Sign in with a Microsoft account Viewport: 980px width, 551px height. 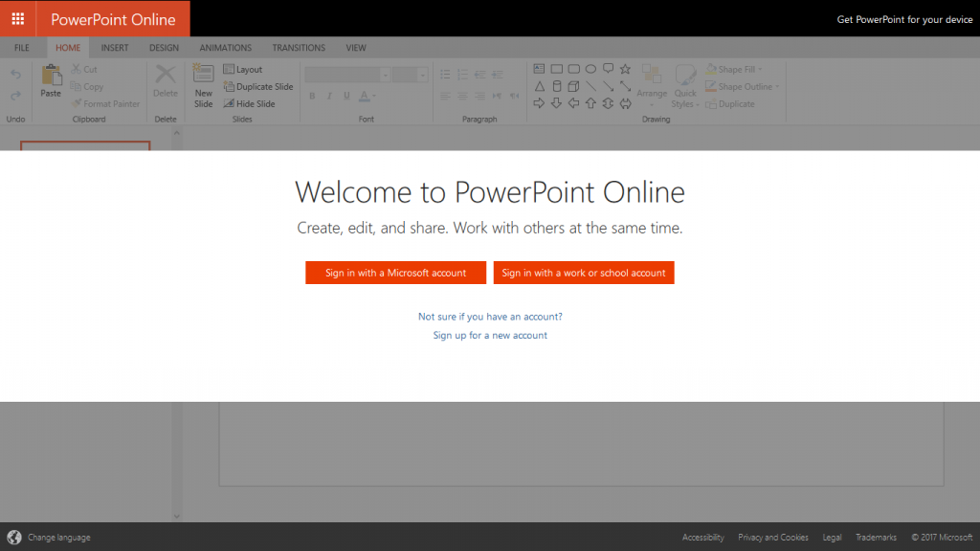(x=395, y=273)
